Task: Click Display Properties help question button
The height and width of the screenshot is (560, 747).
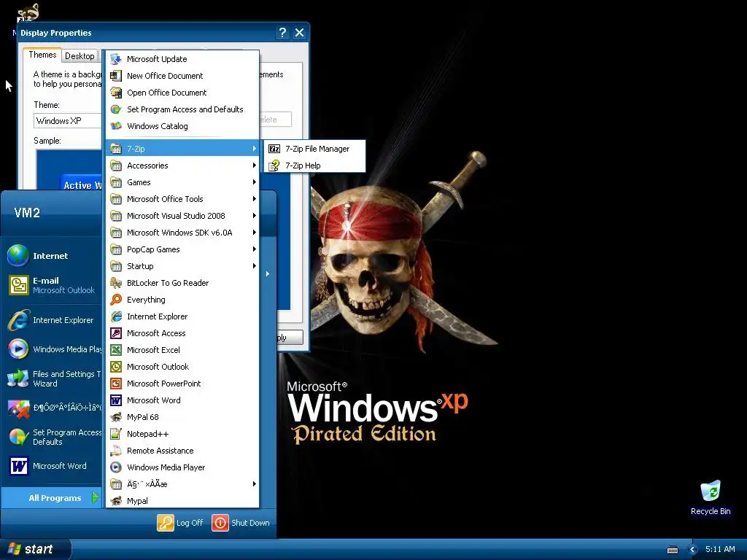Action: pos(282,32)
